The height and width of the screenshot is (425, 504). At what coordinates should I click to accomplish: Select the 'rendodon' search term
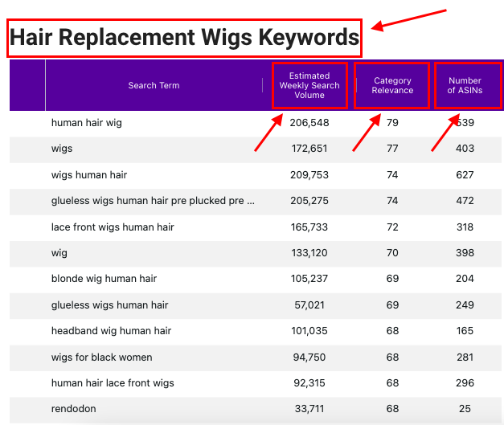74,409
